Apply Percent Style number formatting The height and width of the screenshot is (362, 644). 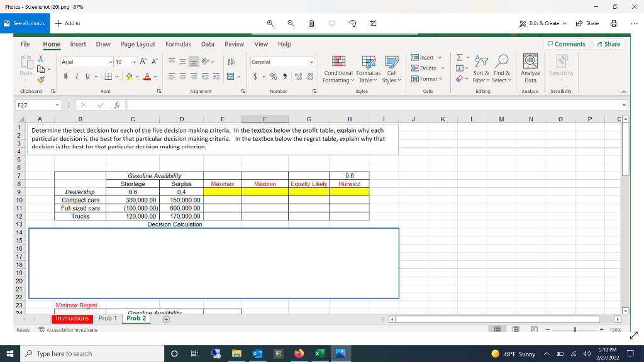click(272, 76)
